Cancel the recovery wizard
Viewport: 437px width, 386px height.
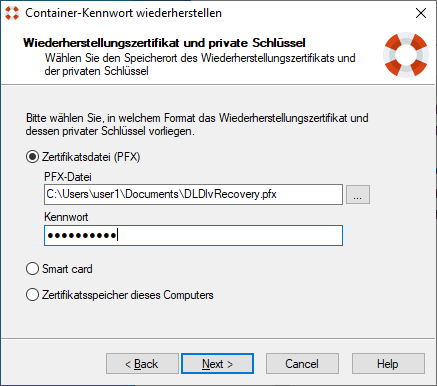click(x=302, y=364)
